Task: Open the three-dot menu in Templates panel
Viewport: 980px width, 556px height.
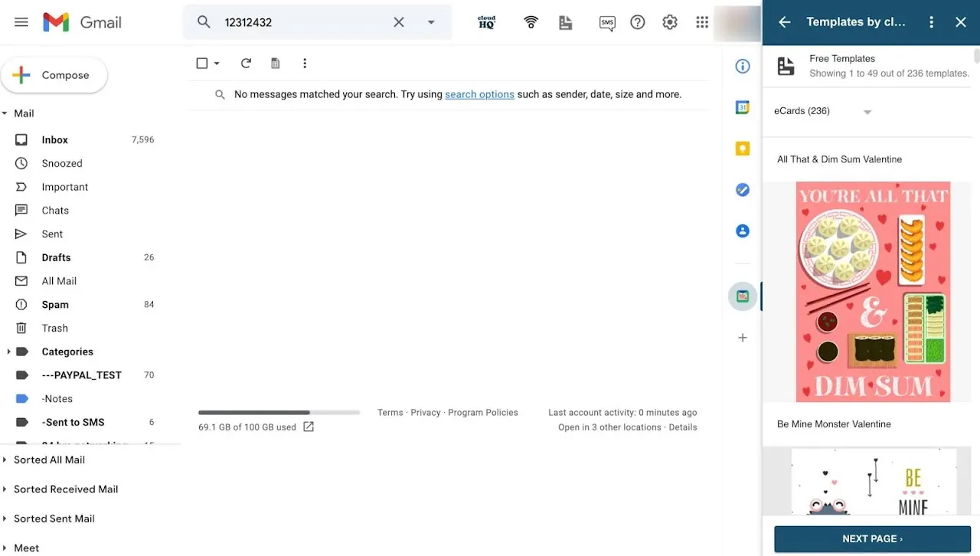Action: click(x=931, y=22)
